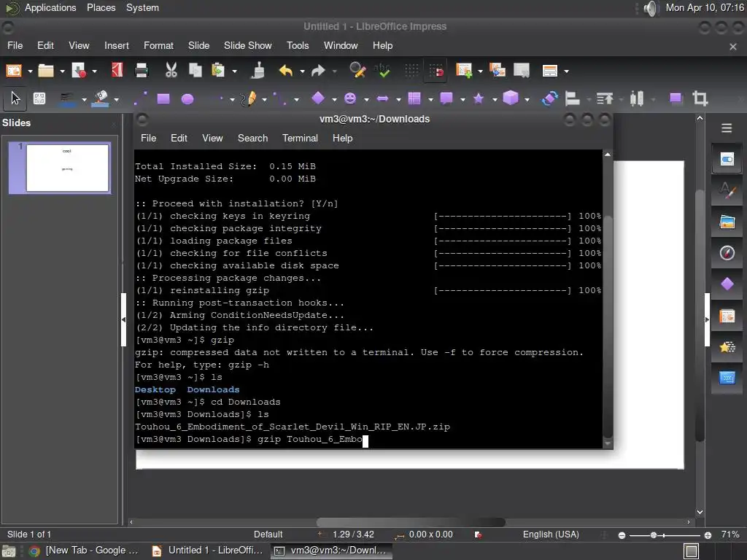Click the Copy icon
Screen dimensions: 747x560
[x=195, y=71]
